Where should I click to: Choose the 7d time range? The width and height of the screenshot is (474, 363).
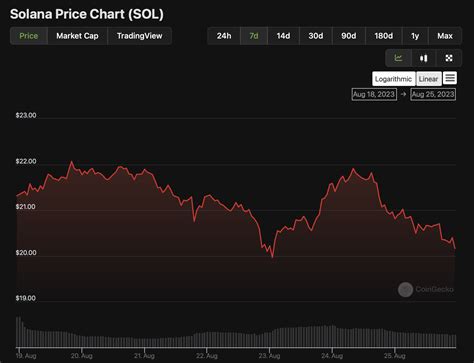click(x=254, y=36)
